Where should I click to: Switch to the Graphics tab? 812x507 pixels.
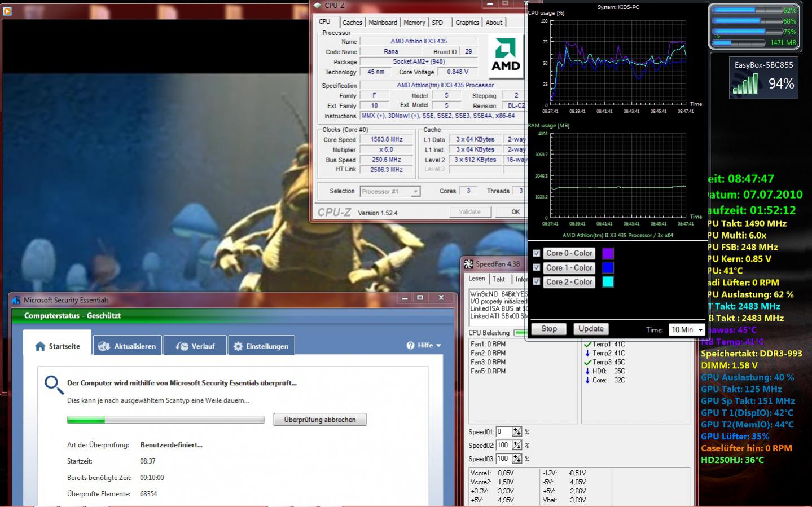pyautogui.click(x=467, y=23)
